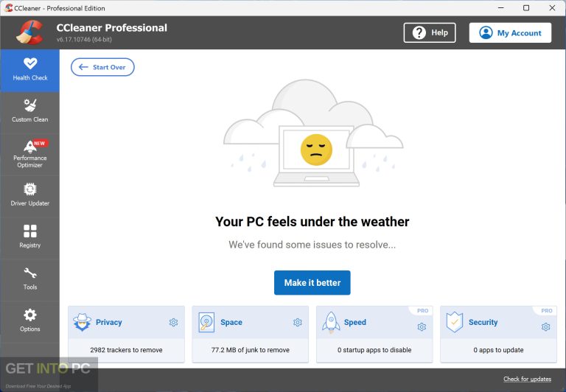Click the Security shield icon
The width and height of the screenshot is (566, 392).
(x=455, y=322)
